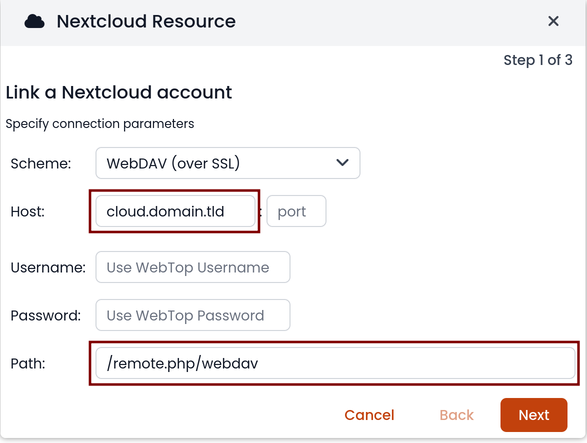587x443 pixels.
Task: Click the Password label
Action: pos(46,315)
